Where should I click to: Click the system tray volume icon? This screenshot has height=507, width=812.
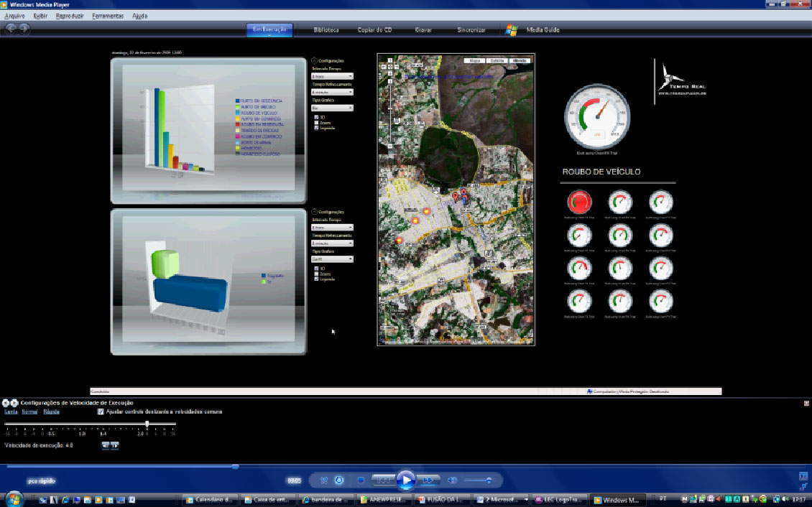[785, 499]
